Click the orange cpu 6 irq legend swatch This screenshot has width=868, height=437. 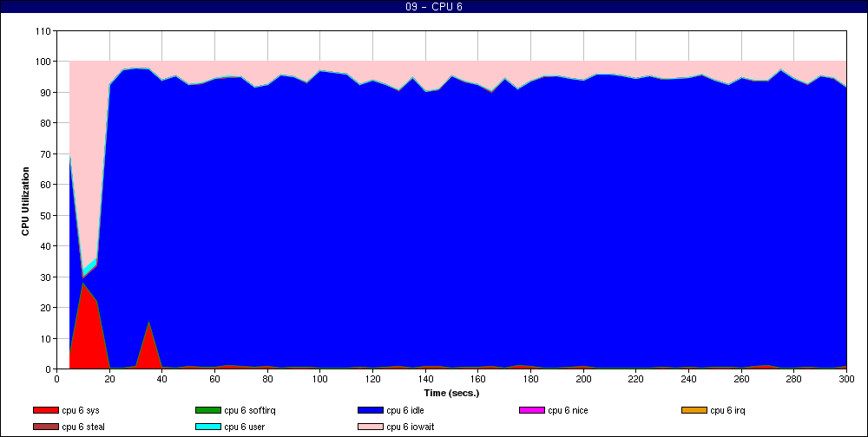[694, 410]
